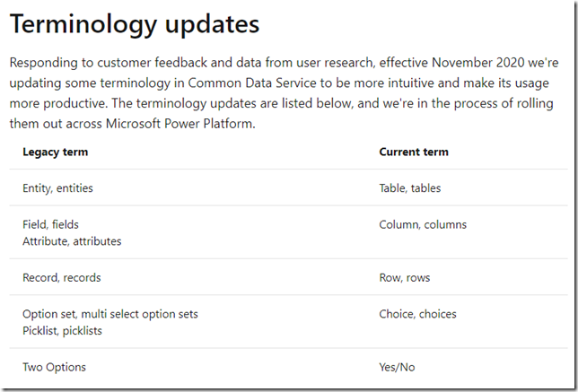Click the words Microsoft Power Platform
The width and height of the screenshot is (578, 392).
[180, 124]
